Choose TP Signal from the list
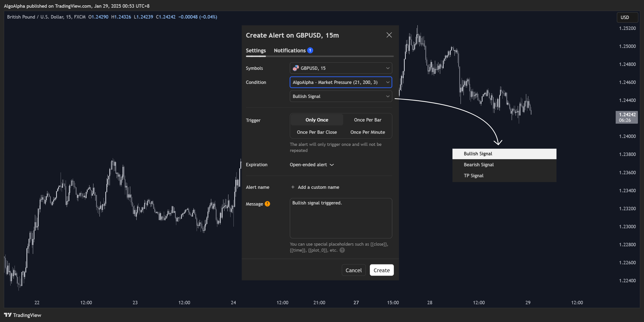Viewport: 644px width, 322px height. (504, 176)
